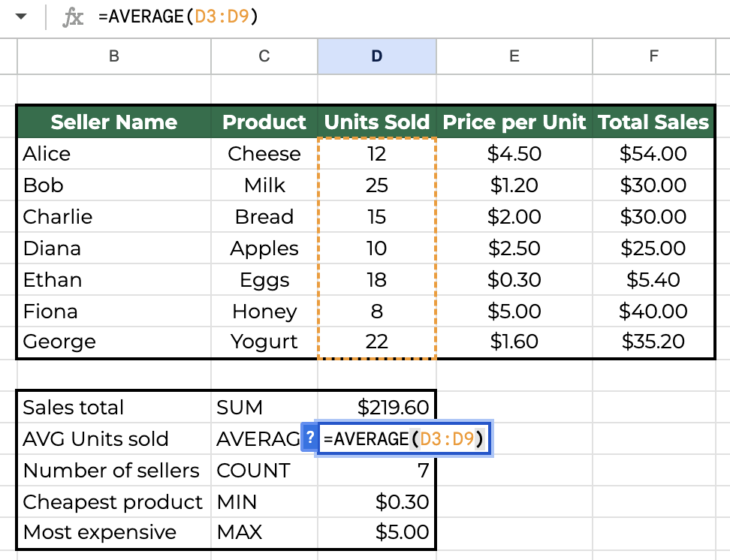Select column C header
The image size is (730, 560).
(x=264, y=56)
